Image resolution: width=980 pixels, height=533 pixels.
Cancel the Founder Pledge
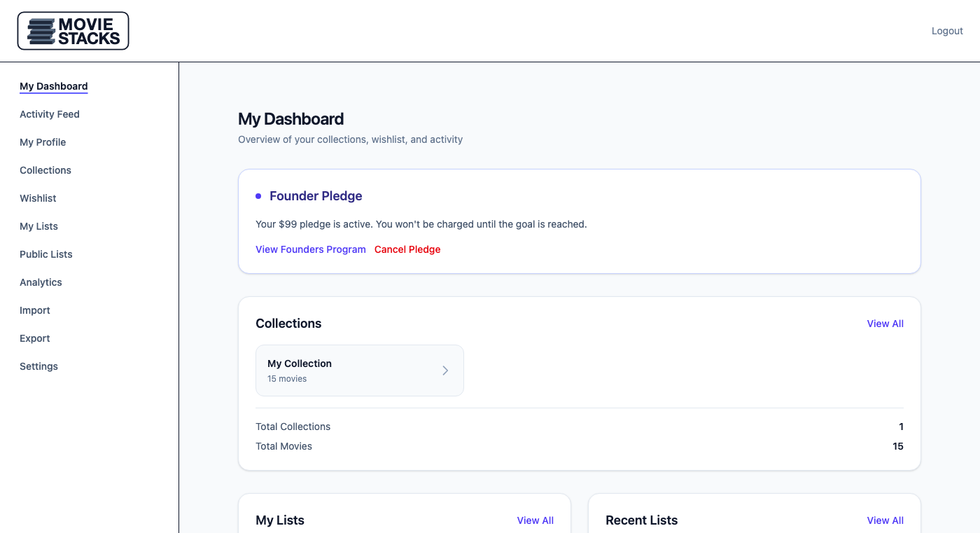(407, 249)
